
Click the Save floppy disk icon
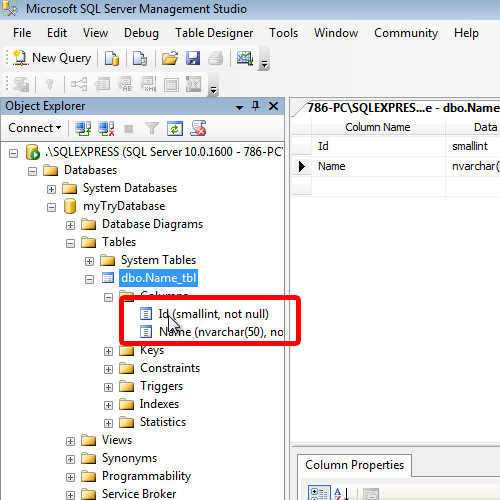[193, 58]
